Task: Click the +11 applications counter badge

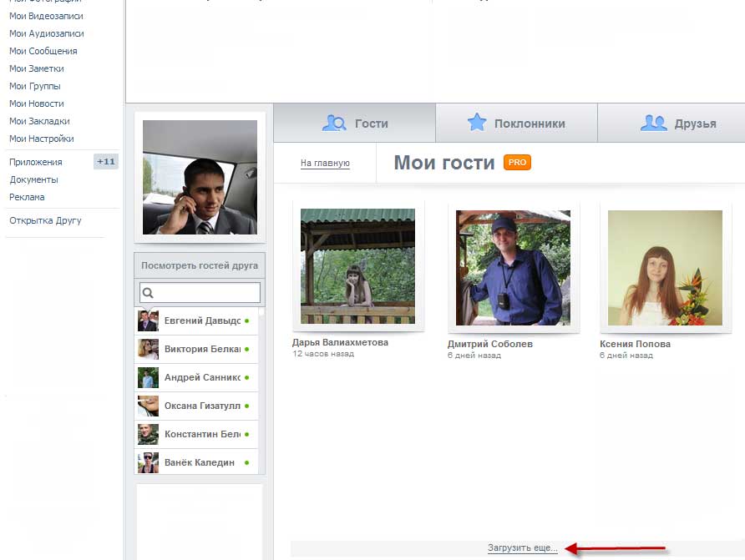Action: click(105, 162)
